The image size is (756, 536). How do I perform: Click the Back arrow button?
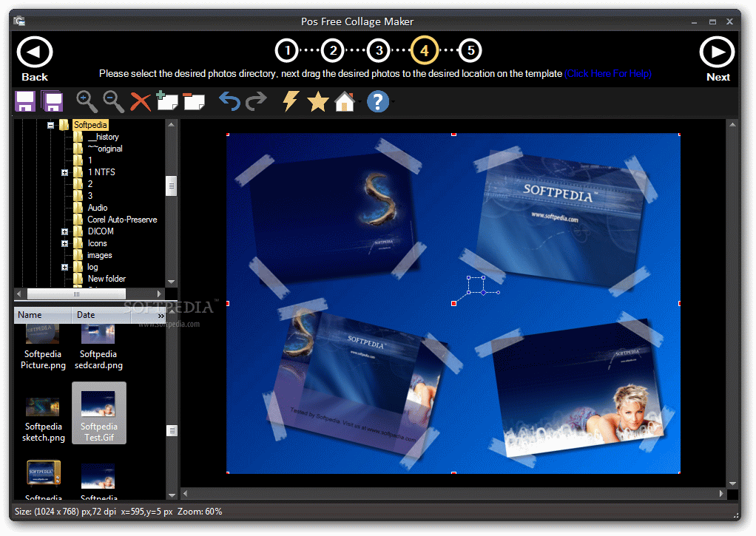pos(35,52)
